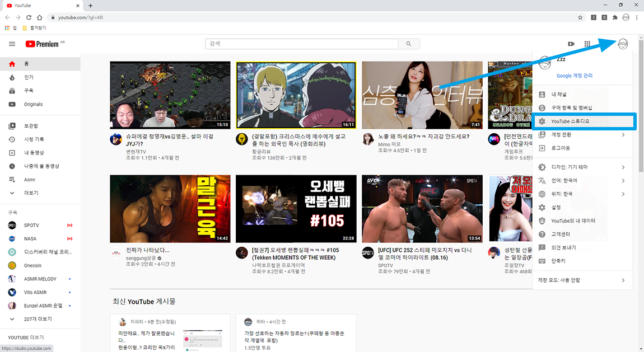The width and height of the screenshot is (644, 352).
Task: Click the account avatar in header
Action: coord(623,44)
